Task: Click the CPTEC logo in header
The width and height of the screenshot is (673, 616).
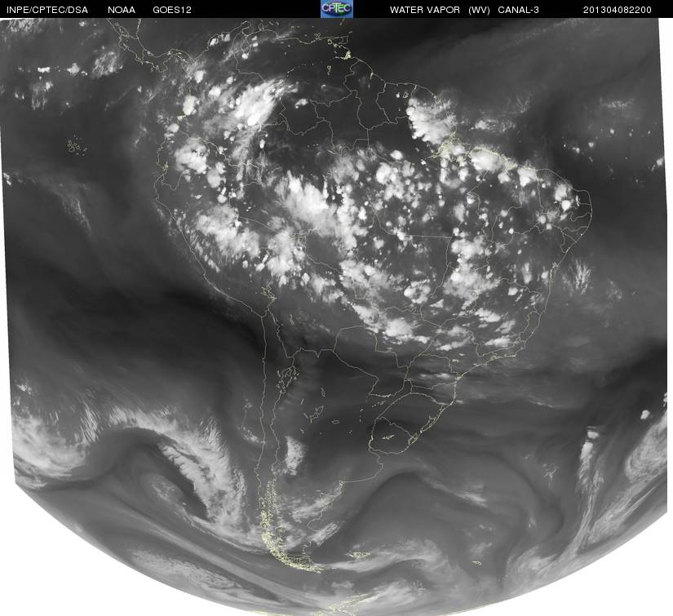Action: click(337, 9)
